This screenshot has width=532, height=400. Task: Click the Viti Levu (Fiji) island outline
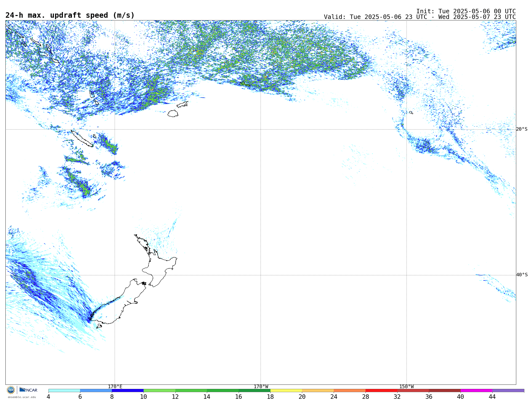tap(173, 113)
